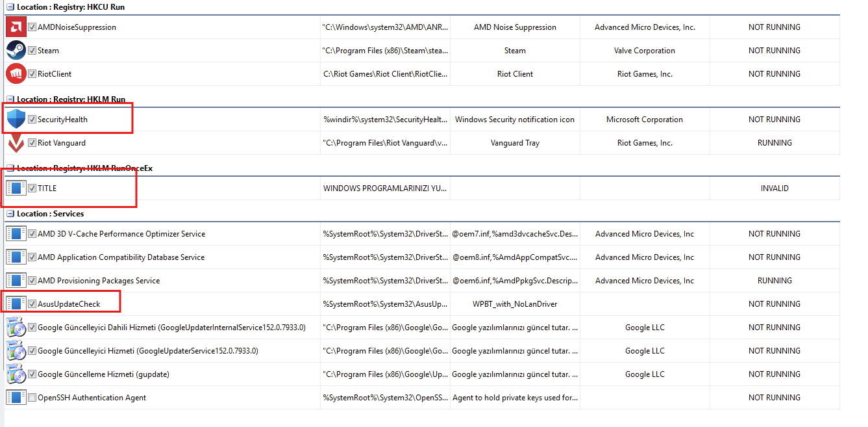
Task: Click the Riot Client description cell
Action: pos(515,74)
